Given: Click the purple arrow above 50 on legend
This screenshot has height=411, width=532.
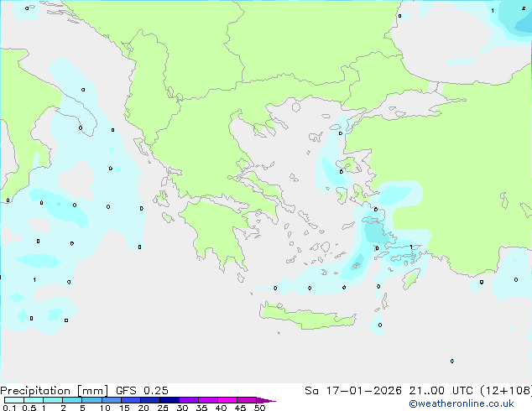Looking at the screenshot, I should (266, 400).
